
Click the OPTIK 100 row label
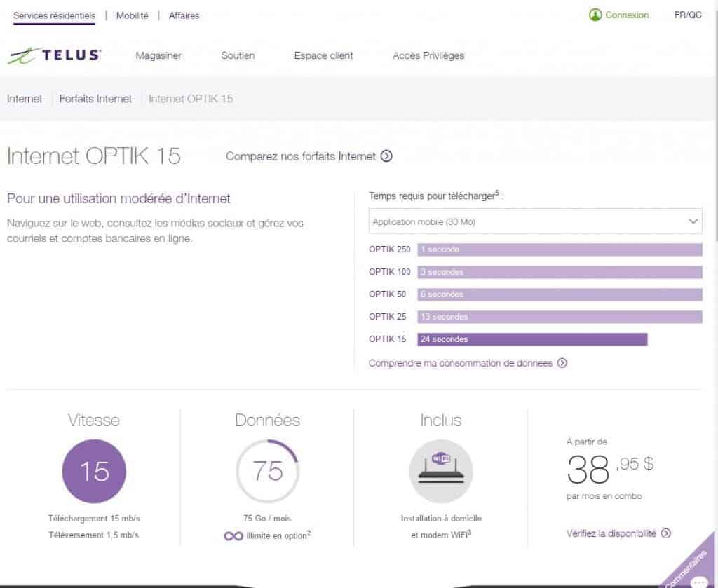(x=390, y=272)
